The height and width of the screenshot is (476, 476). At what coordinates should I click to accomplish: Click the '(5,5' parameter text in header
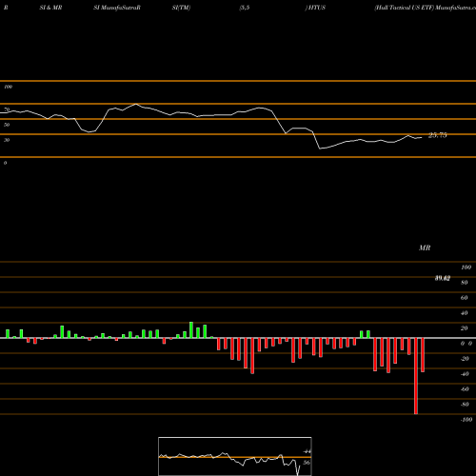pos(245,8)
